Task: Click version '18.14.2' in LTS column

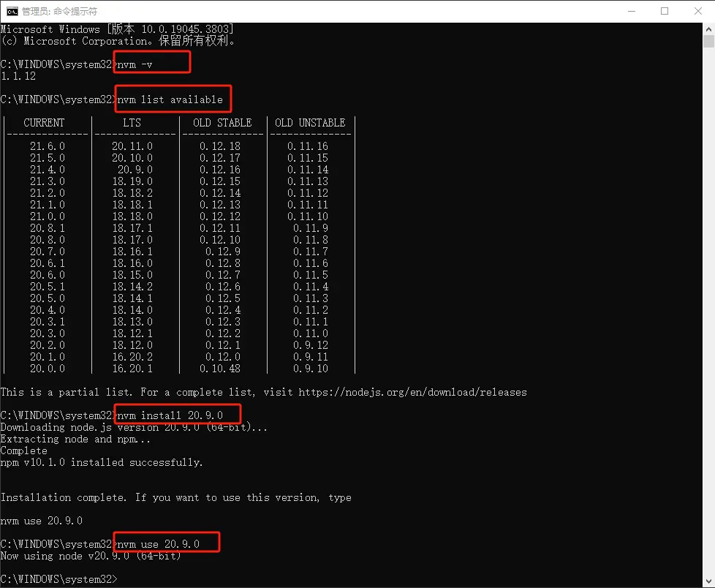Action: (132, 287)
